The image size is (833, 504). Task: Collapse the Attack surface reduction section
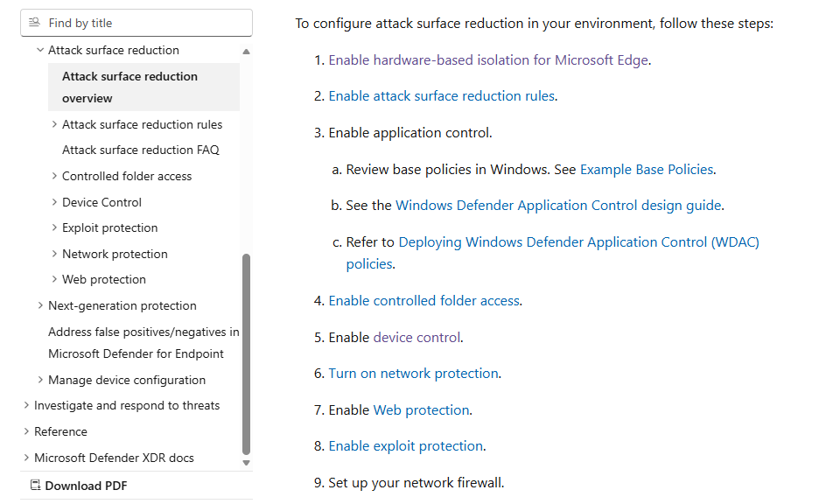point(40,50)
